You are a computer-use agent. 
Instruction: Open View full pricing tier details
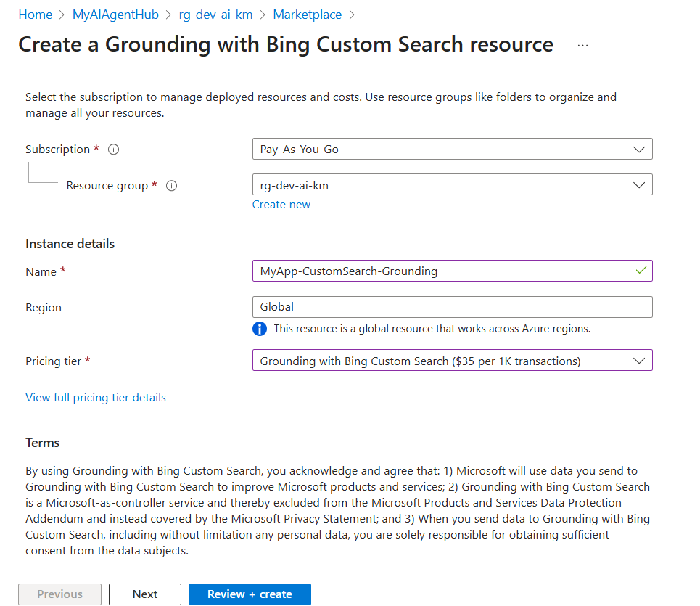pyautogui.click(x=96, y=398)
